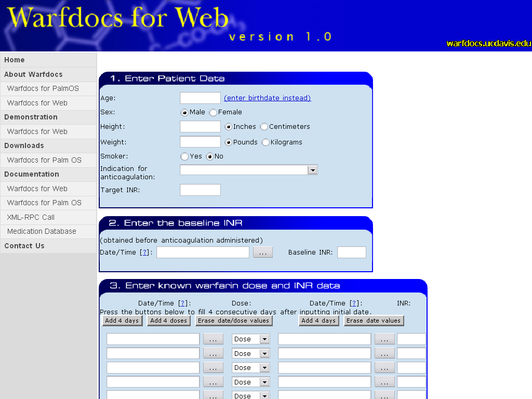Open date picker for fourth dose row
Screen dimensions: 532x399
coord(213,382)
